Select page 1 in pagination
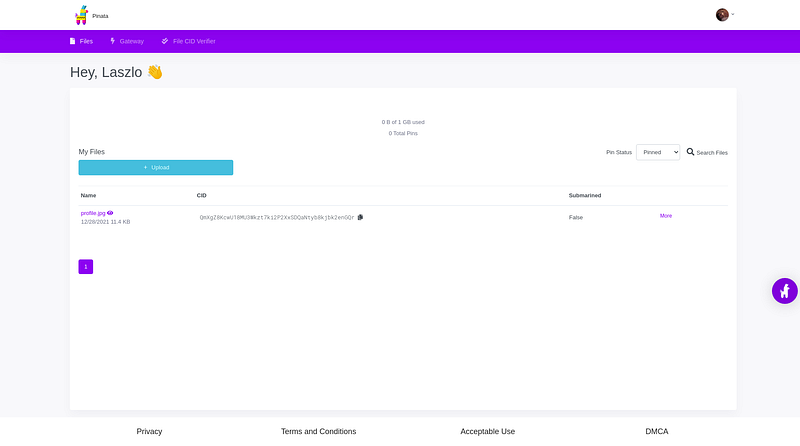The image size is (800, 446). 86,267
